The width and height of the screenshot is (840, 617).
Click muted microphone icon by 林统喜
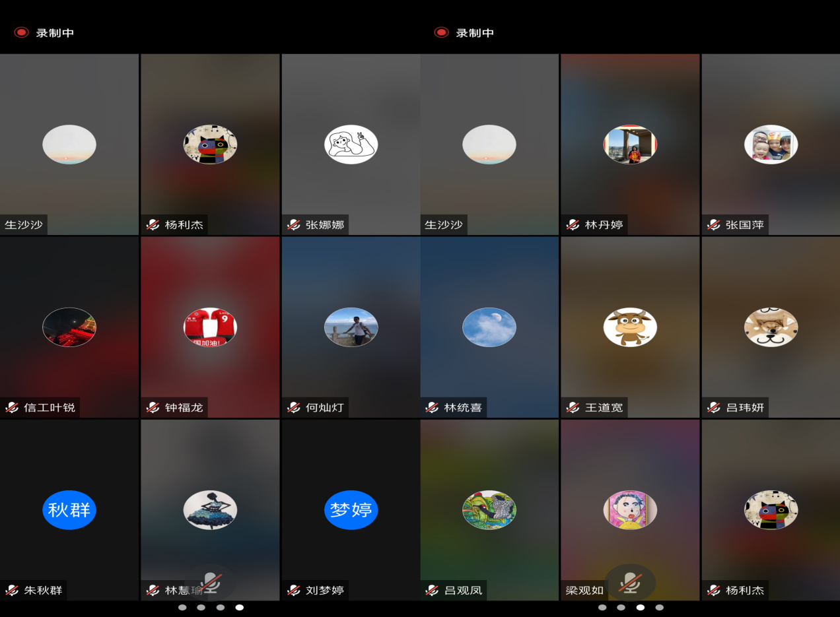pos(433,408)
